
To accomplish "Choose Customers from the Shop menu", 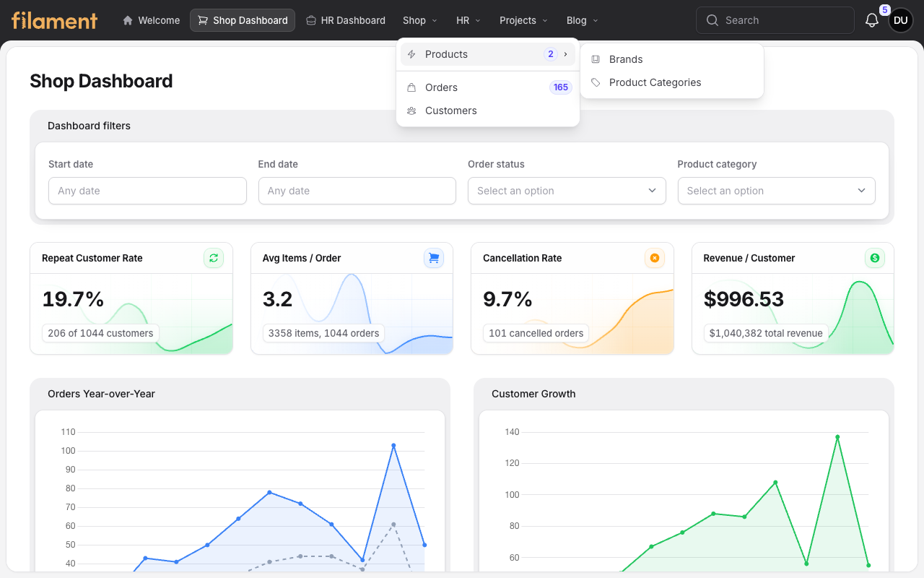I will pyautogui.click(x=488, y=111).
